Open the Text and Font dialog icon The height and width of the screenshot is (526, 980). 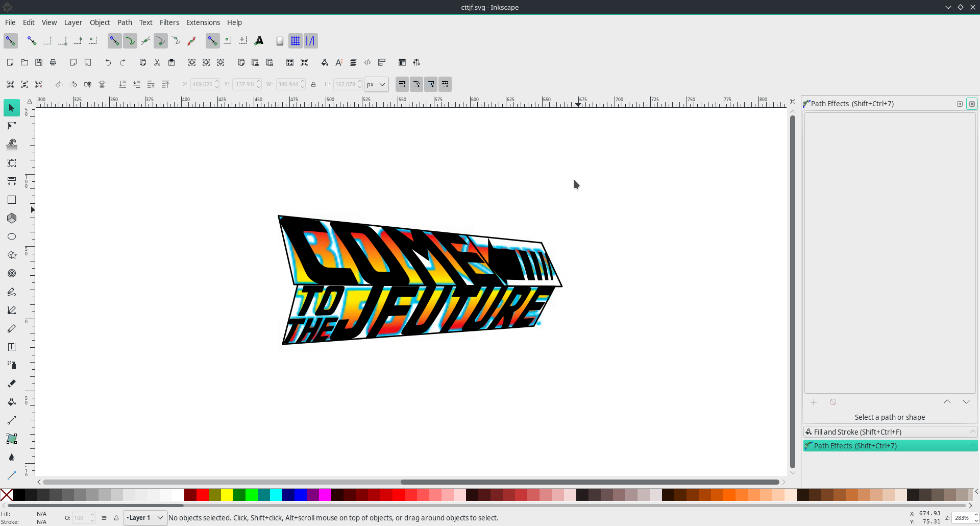(x=339, y=62)
